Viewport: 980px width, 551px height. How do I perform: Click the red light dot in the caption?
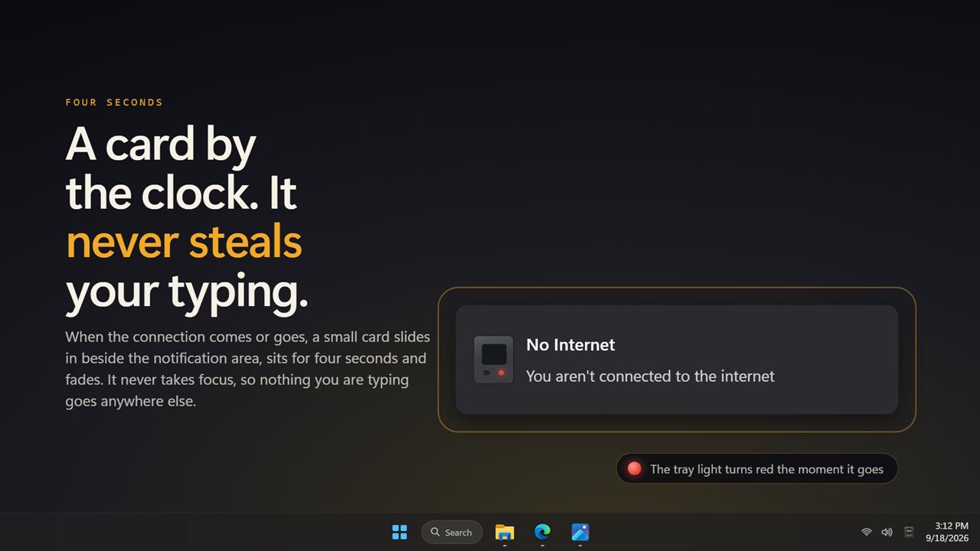634,468
